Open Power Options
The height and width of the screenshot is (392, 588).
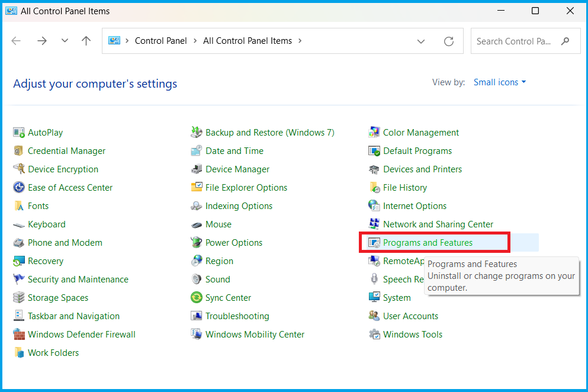click(233, 242)
